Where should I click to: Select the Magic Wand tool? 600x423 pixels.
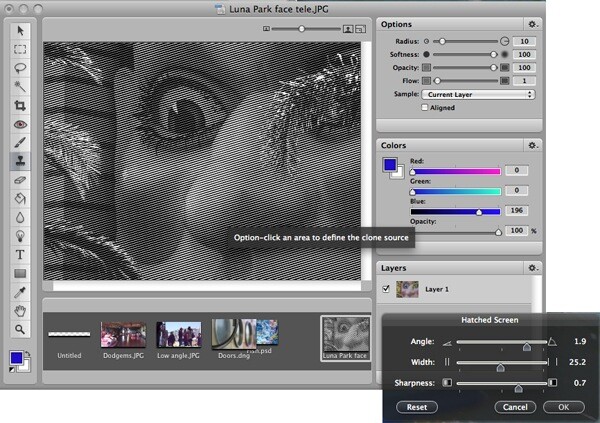(x=20, y=87)
